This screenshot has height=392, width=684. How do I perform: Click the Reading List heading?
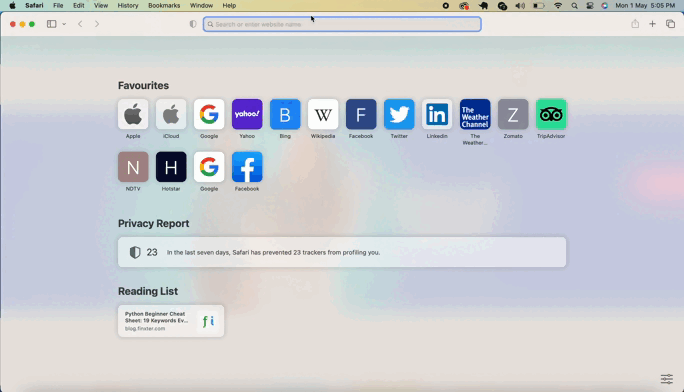pos(148,291)
